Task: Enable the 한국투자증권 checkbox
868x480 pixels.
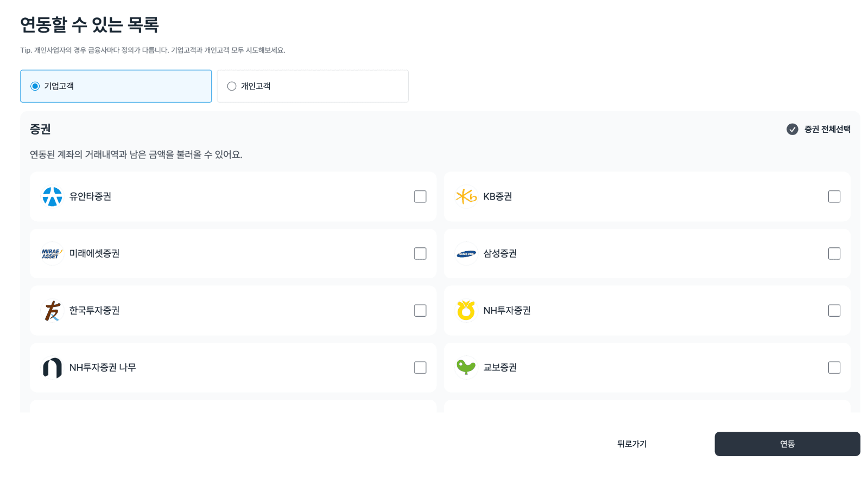Action: click(420, 310)
